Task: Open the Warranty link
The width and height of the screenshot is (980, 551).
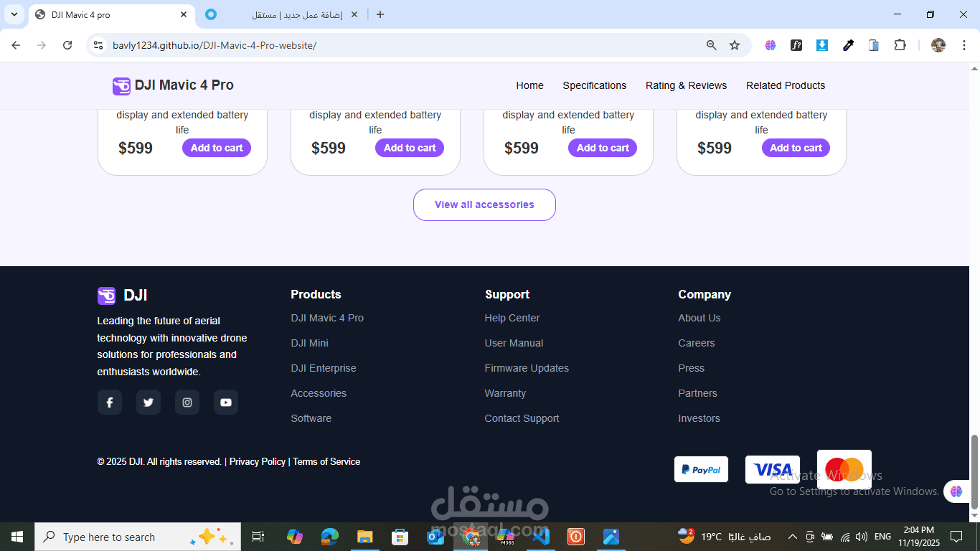Action: [505, 393]
